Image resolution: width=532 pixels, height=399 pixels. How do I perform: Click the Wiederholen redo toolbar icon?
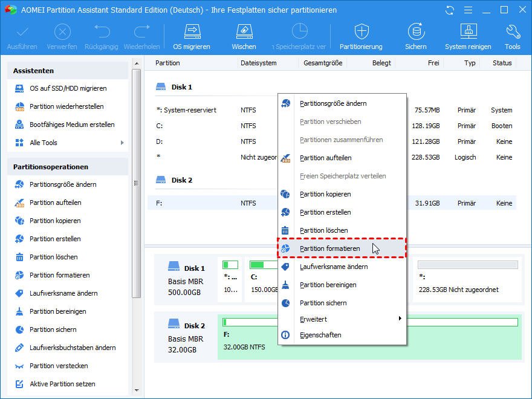(141, 37)
